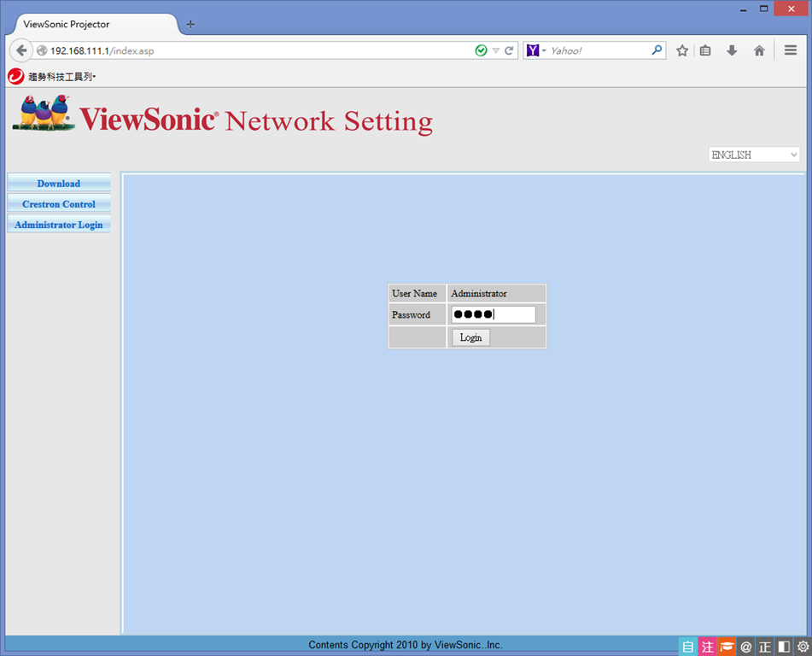Open the ENGLISH language dropdown
812x656 pixels.
754,155
